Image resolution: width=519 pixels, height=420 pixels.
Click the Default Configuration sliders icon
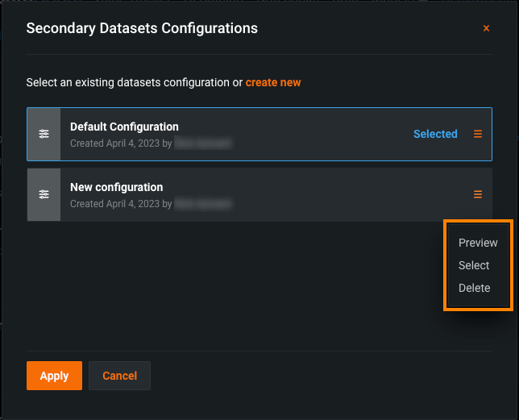44,134
